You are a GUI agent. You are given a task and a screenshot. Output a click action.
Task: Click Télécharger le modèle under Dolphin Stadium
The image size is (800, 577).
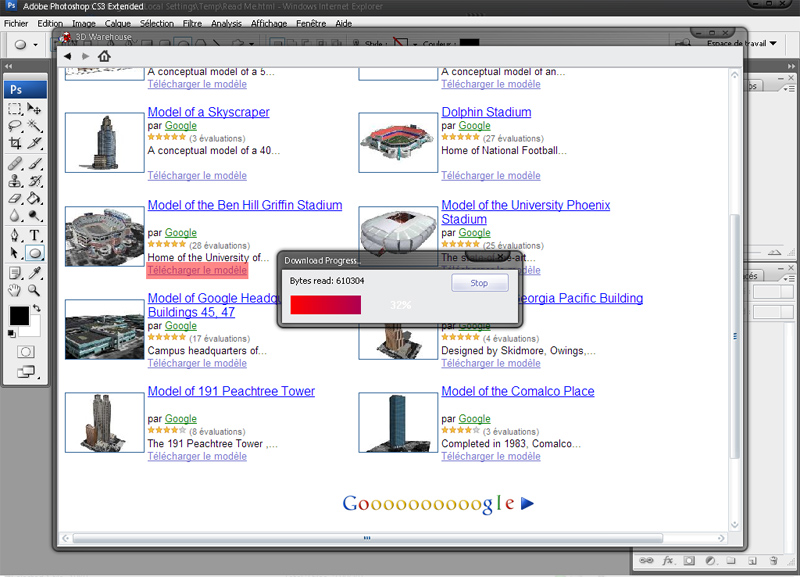(490, 175)
